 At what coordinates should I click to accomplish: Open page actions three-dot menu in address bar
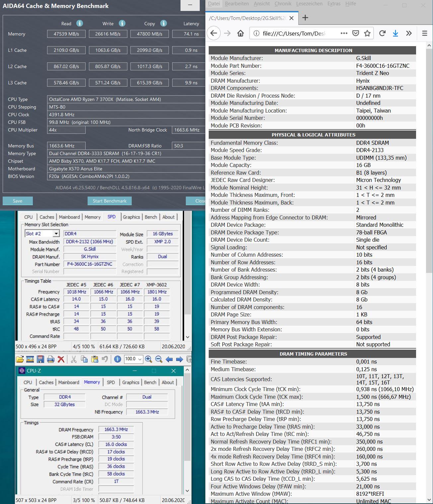(344, 33)
